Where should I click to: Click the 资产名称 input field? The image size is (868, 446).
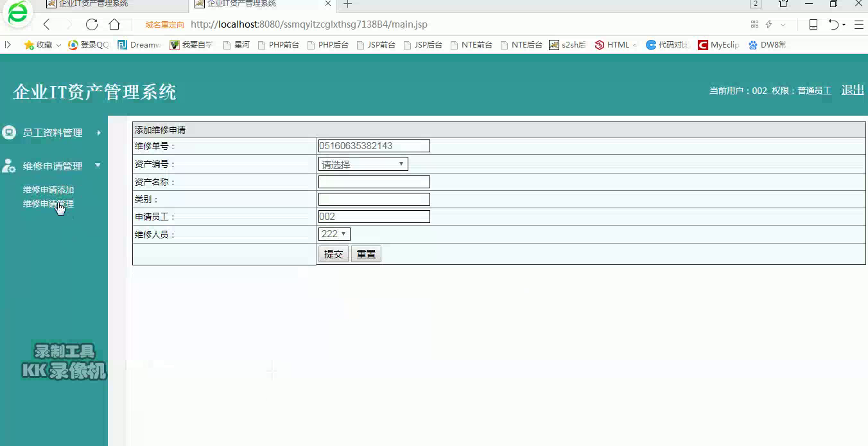374,182
